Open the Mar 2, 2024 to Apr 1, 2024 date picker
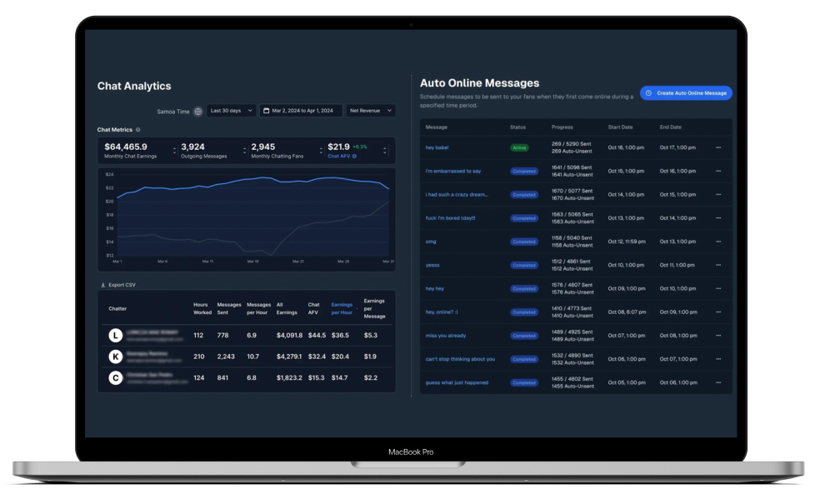The image size is (820, 504). 302,110
